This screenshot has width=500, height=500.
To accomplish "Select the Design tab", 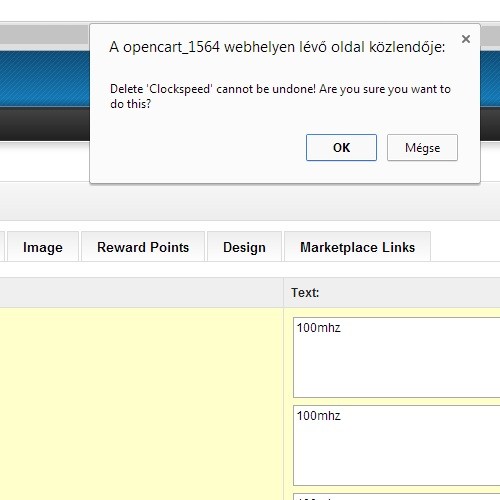I will 244,247.
